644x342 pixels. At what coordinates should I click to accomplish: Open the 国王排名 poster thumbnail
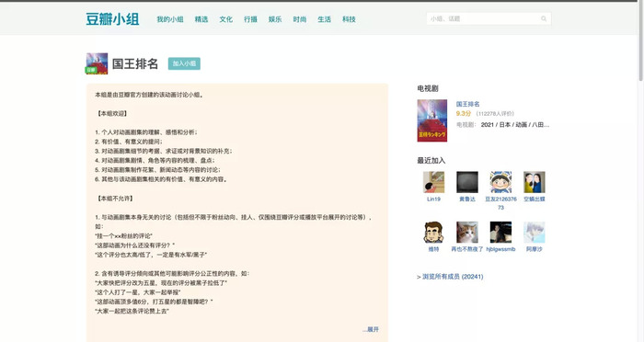[x=432, y=120]
